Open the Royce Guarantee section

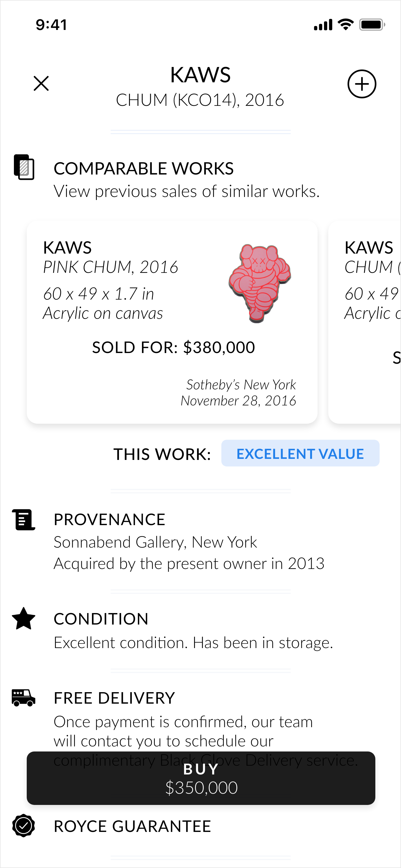(132, 826)
